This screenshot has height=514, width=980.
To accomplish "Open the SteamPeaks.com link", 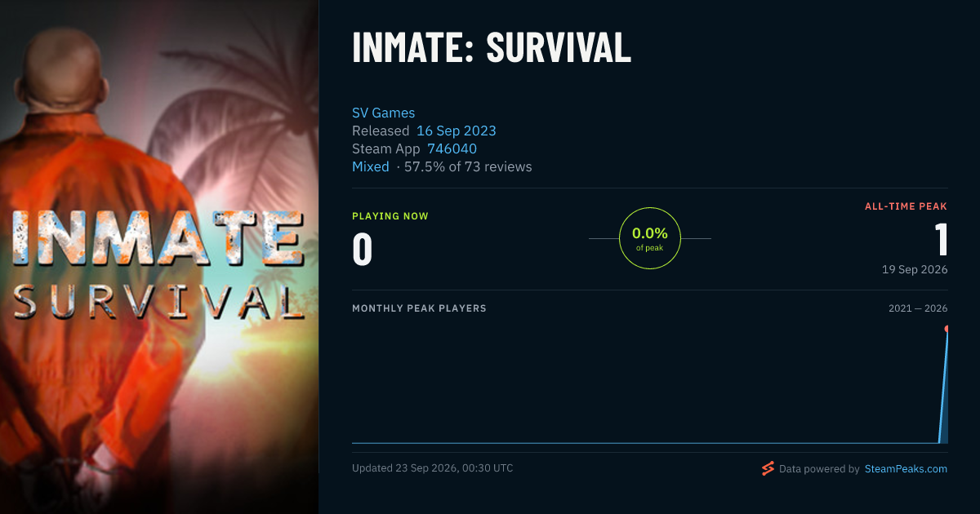I will (906, 469).
